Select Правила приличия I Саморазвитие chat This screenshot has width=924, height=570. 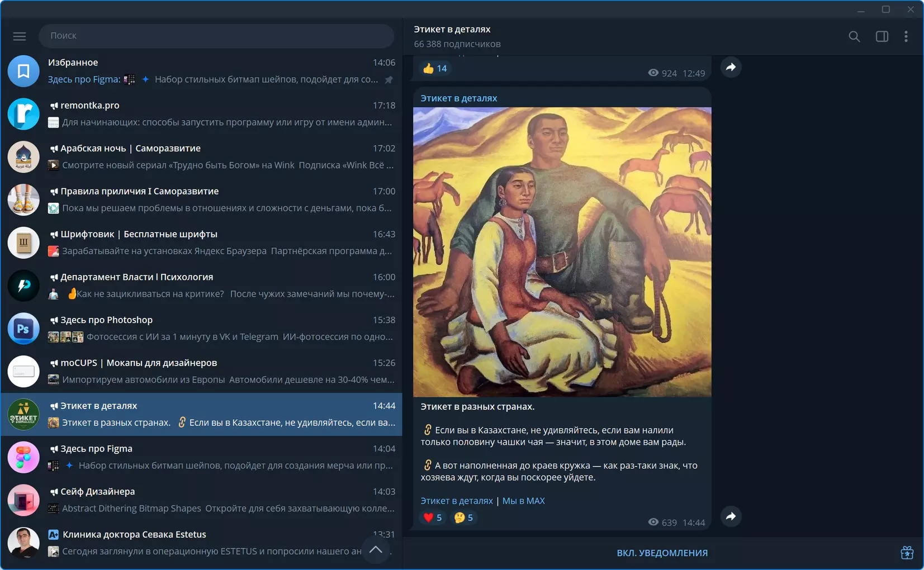201,199
